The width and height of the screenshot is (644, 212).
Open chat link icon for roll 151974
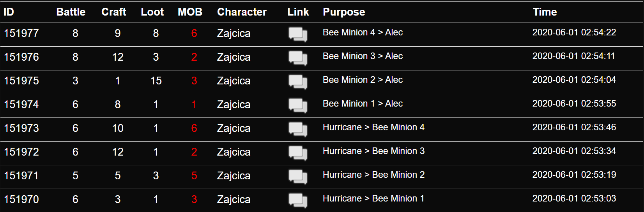pos(298,105)
